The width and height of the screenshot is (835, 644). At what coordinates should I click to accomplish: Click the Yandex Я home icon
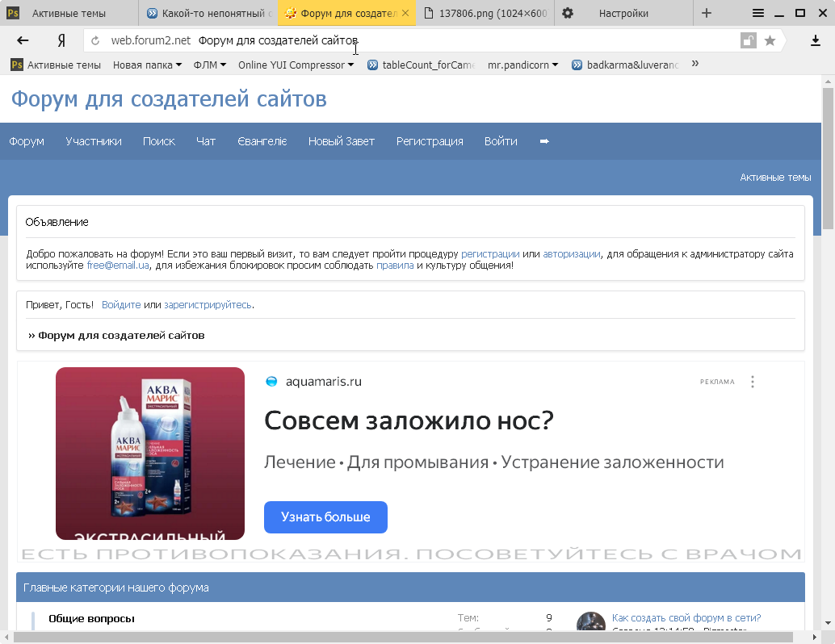coord(61,40)
